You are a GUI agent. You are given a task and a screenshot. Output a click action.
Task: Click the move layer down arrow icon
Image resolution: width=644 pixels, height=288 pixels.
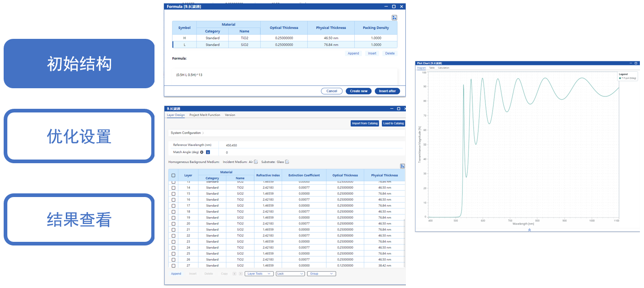(240, 274)
